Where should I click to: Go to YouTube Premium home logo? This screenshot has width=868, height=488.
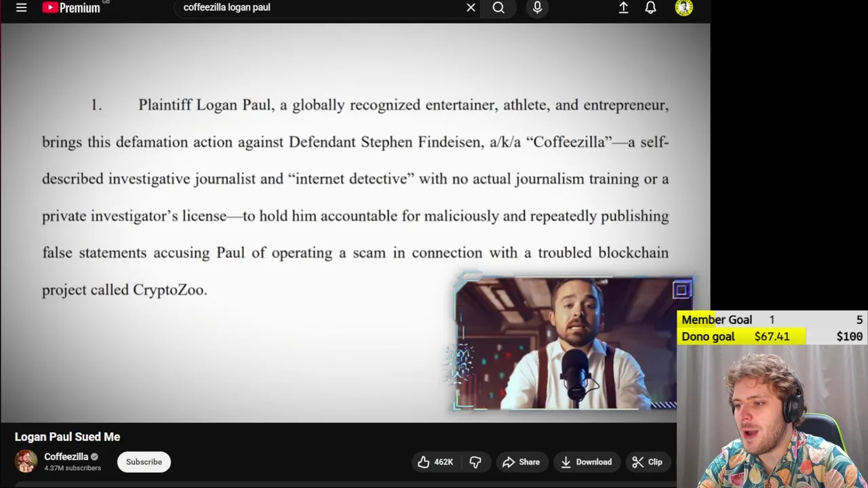71,7
